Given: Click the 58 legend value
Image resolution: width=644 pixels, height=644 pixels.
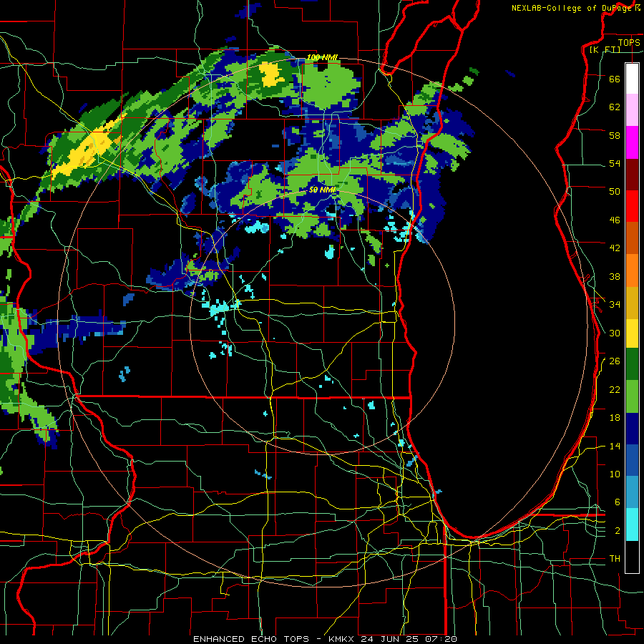Looking at the screenshot, I should coord(615,135).
